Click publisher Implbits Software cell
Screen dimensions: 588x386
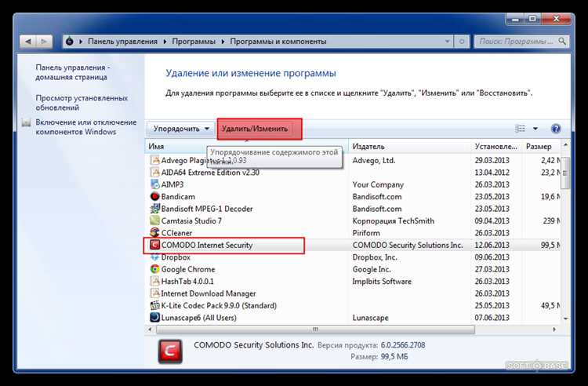click(x=382, y=282)
